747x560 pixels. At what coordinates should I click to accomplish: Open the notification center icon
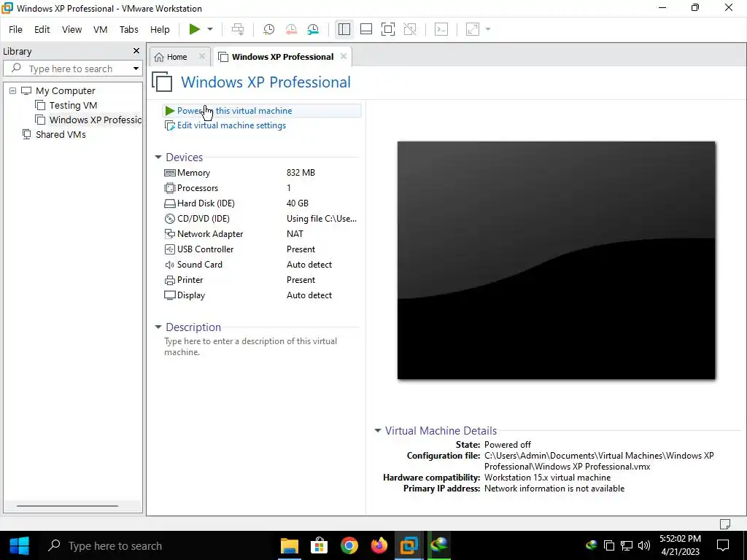coord(723,545)
